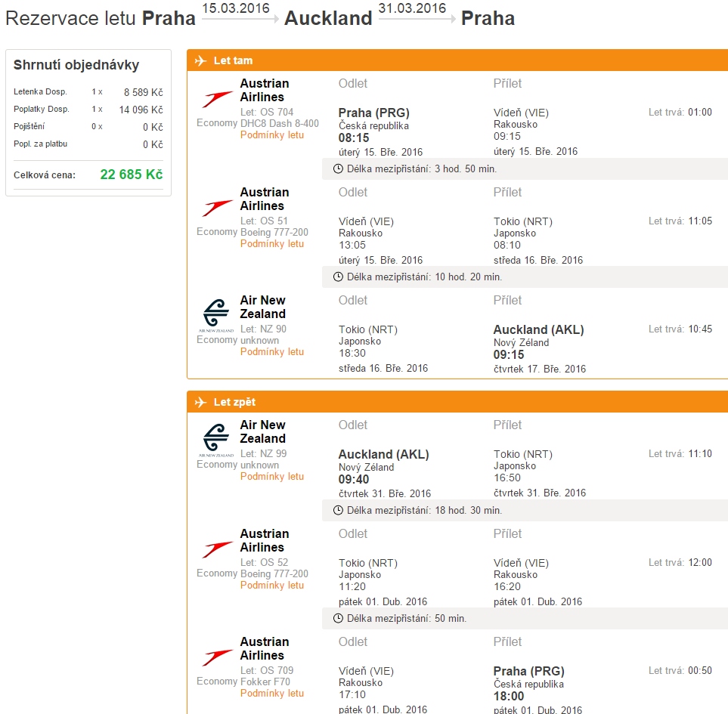This screenshot has width=728, height=714.
Task: Click the Popl. za platbu label
Action: [x=40, y=144]
